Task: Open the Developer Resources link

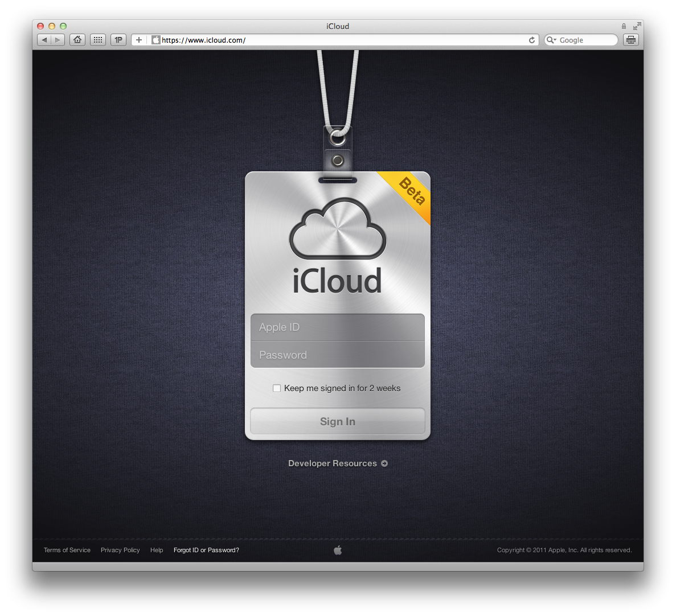Action: click(x=337, y=463)
